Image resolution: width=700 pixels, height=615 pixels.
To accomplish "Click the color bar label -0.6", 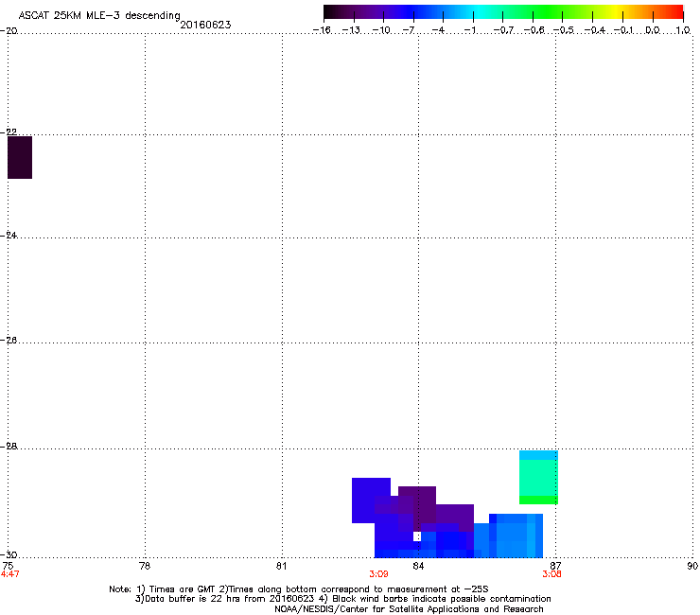I will click(x=534, y=30).
